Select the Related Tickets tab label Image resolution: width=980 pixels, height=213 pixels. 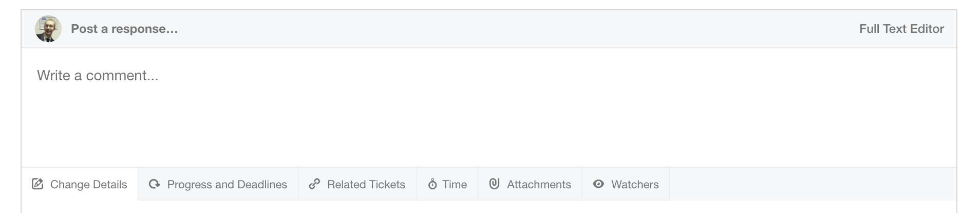[x=366, y=185]
